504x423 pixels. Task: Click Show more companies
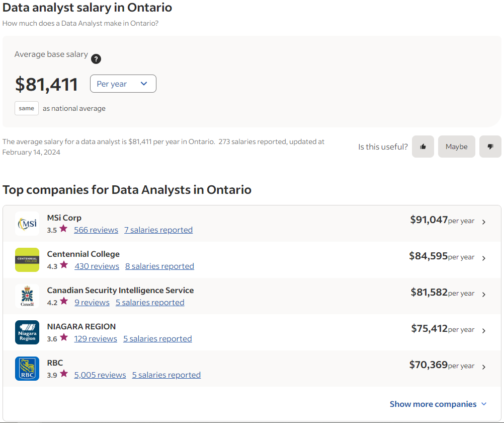(438, 404)
